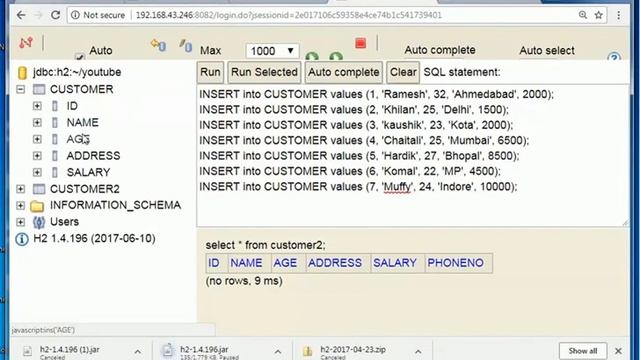
Task: Click the green run icon left
Action: (312, 57)
